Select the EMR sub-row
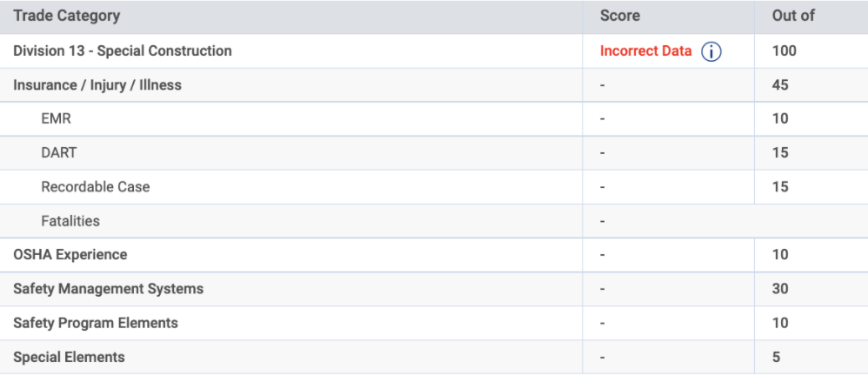This screenshot has height=376, width=868. click(x=434, y=119)
